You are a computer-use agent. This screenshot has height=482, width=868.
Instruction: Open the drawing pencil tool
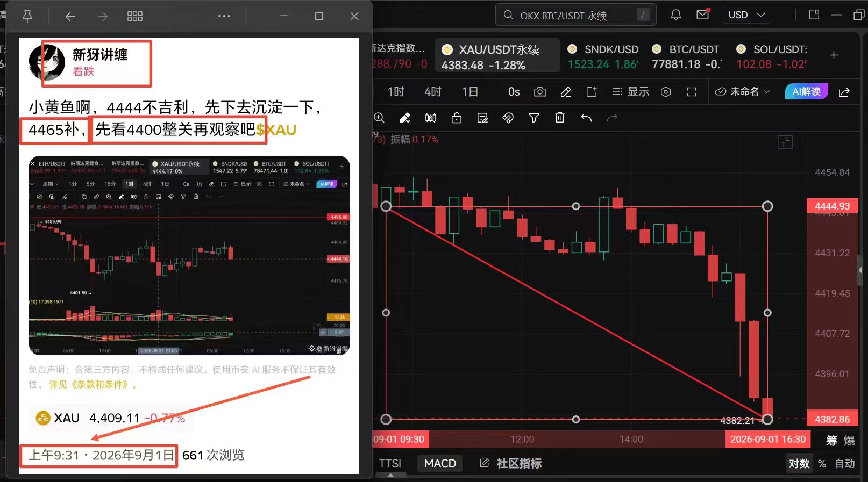tap(566, 92)
